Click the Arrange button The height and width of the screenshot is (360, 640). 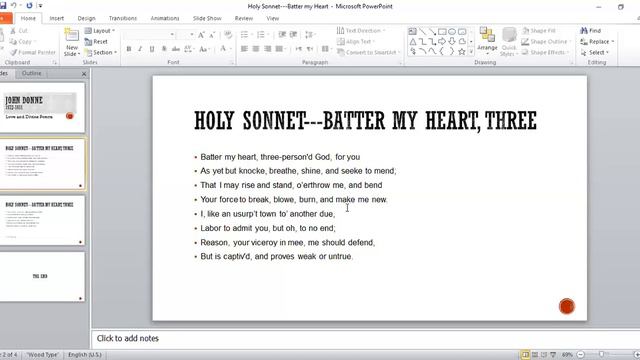point(487,42)
